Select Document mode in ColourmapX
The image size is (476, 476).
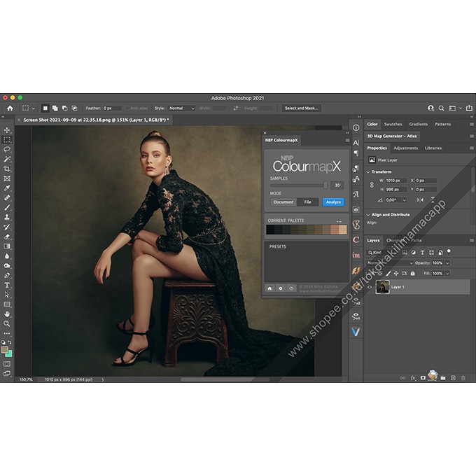tap(283, 202)
